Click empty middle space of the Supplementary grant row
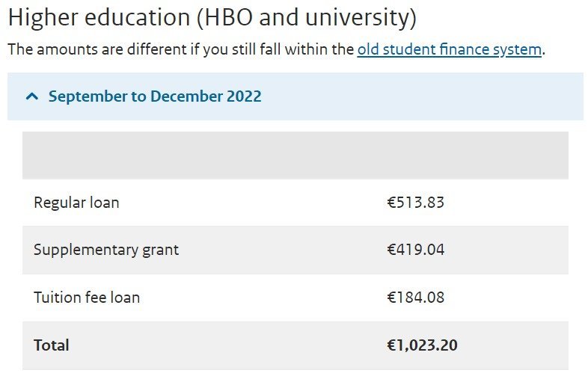 [284, 250]
